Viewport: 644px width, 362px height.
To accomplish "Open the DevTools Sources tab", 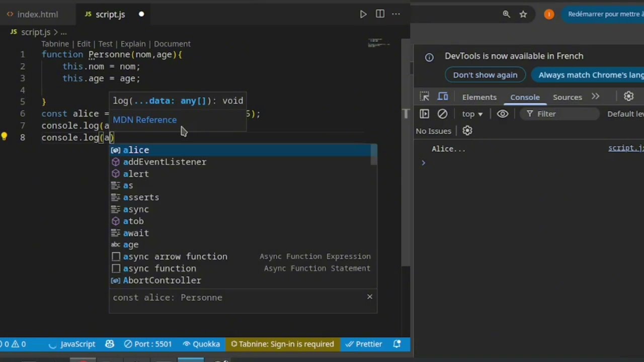I will 568,97.
